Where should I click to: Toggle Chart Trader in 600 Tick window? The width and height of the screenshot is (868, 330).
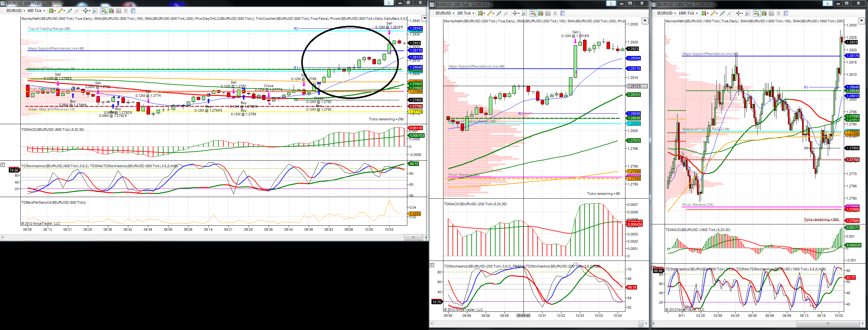pos(104,11)
